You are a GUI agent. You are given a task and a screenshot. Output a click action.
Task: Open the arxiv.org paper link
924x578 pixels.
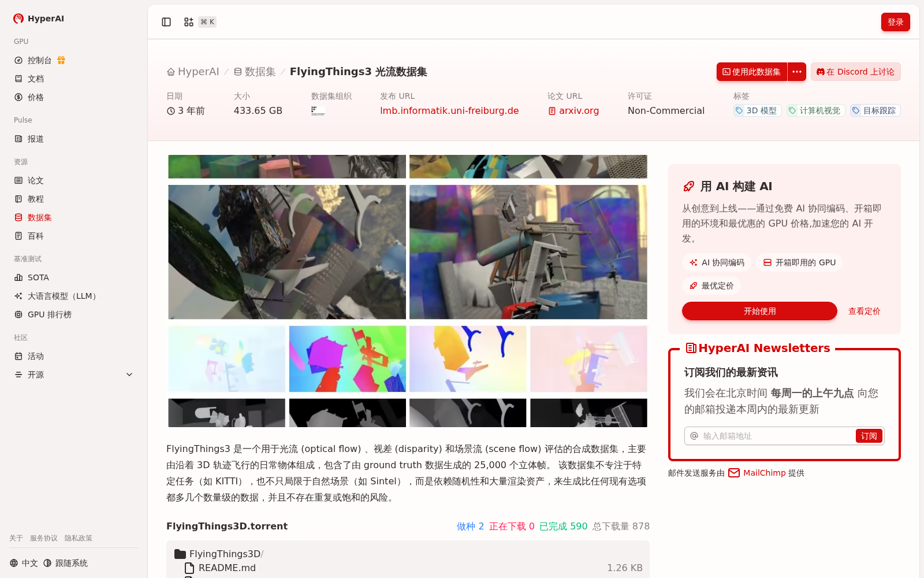click(573, 110)
